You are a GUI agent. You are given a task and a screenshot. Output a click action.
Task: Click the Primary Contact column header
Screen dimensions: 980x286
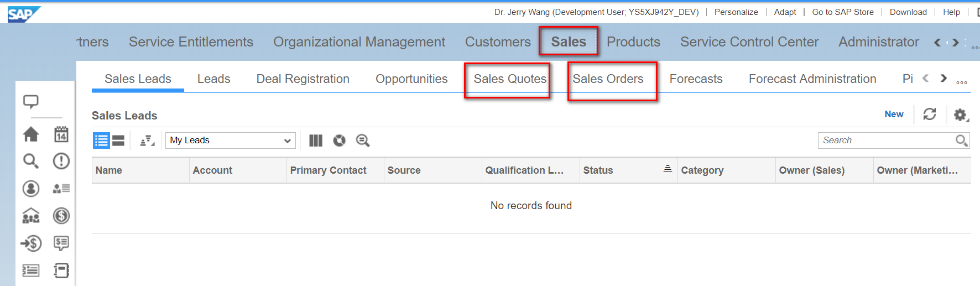(335, 170)
